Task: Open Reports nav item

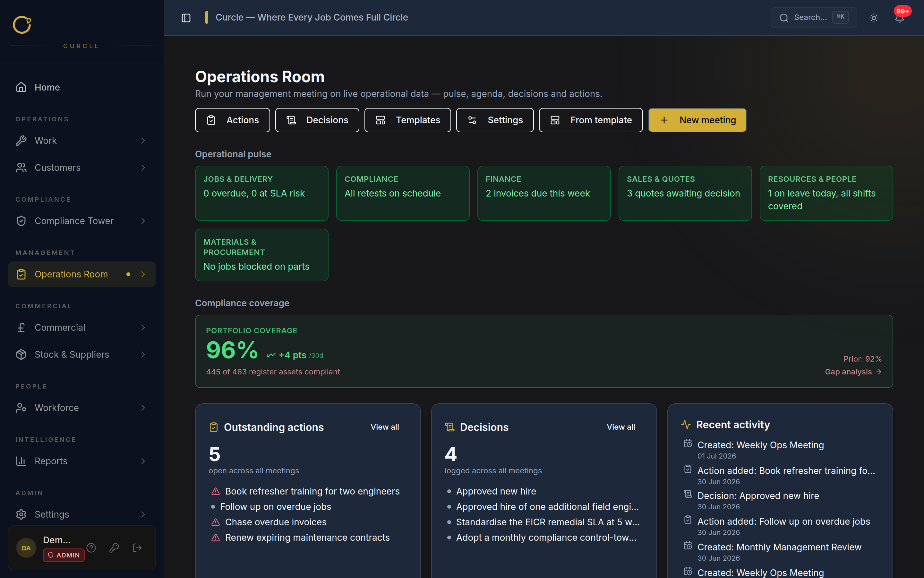Action: (x=82, y=461)
